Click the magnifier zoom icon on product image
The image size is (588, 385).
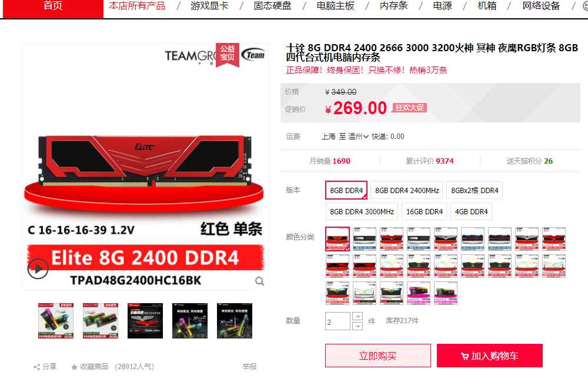click(259, 281)
